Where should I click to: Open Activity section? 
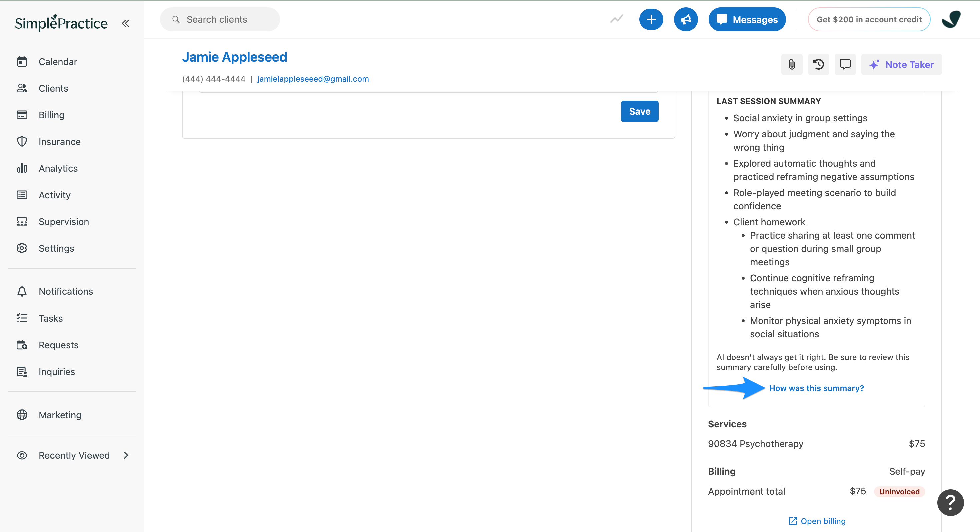point(54,195)
